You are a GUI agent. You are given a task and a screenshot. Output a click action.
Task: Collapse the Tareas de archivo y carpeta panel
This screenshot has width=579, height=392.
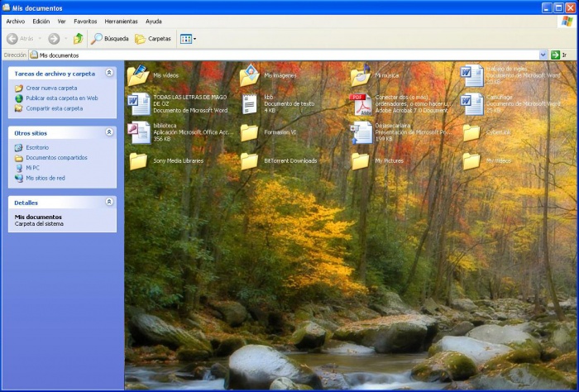point(109,72)
